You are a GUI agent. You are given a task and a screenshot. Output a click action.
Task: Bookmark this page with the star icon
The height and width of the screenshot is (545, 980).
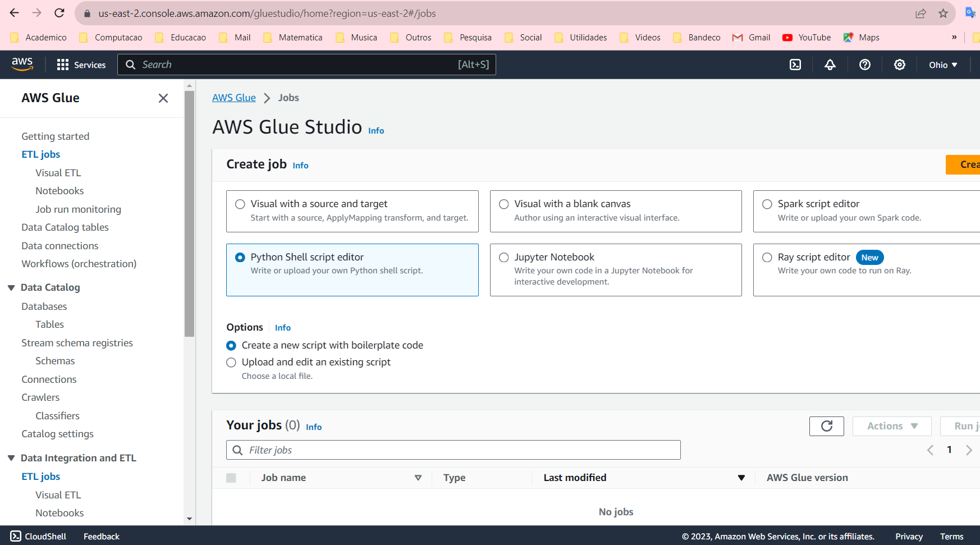coord(943,13)
